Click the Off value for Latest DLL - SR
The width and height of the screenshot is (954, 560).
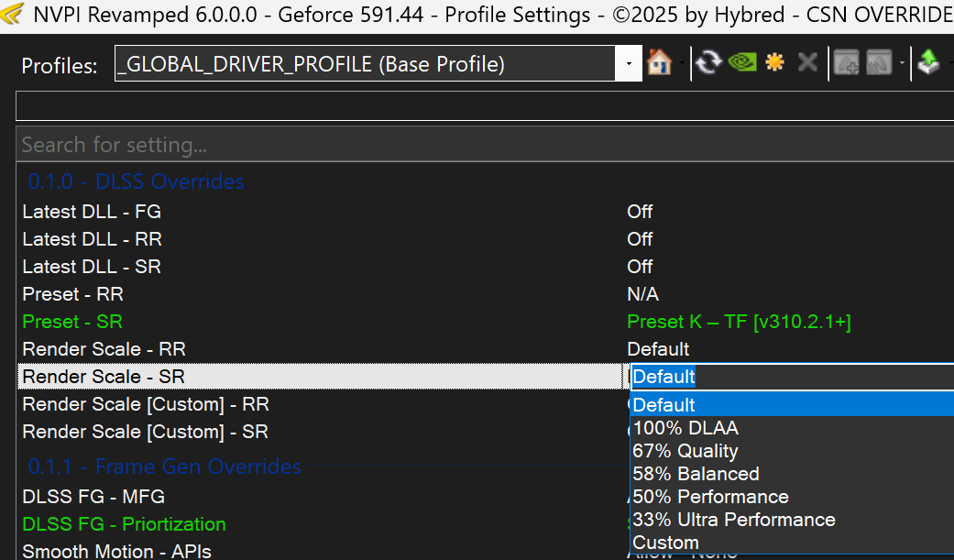click(640, 267)
